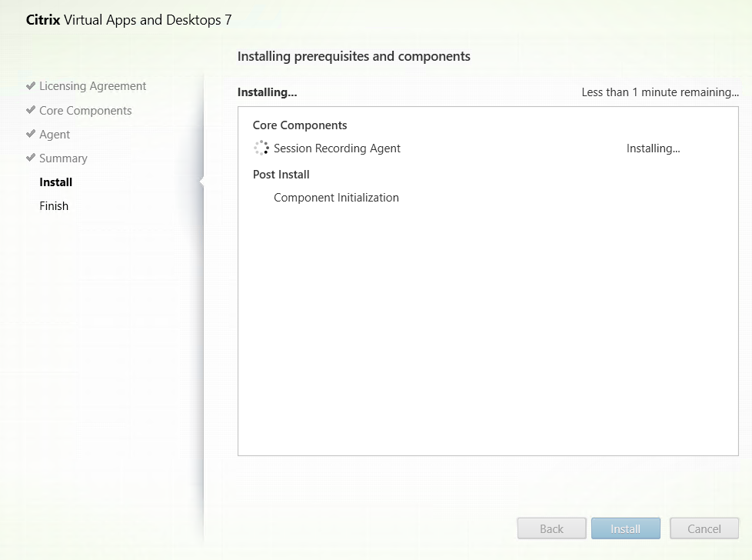Image resolution: width=752 pixels, height=560 pixels.
Task: Click the Component Initialization item under Post Install
Action: coord(336,198)
